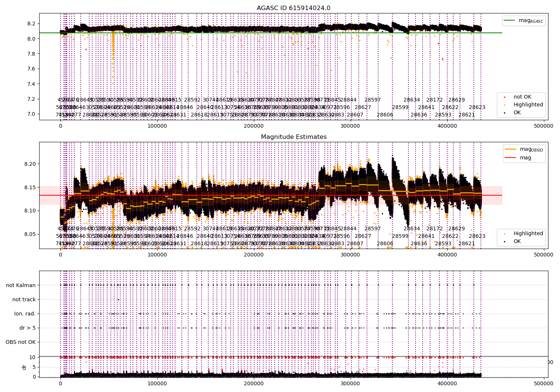Viewport: 560px width, 392px height.
Task: Click obsid label 28593 in the top plot
Action: coord(443,115)
